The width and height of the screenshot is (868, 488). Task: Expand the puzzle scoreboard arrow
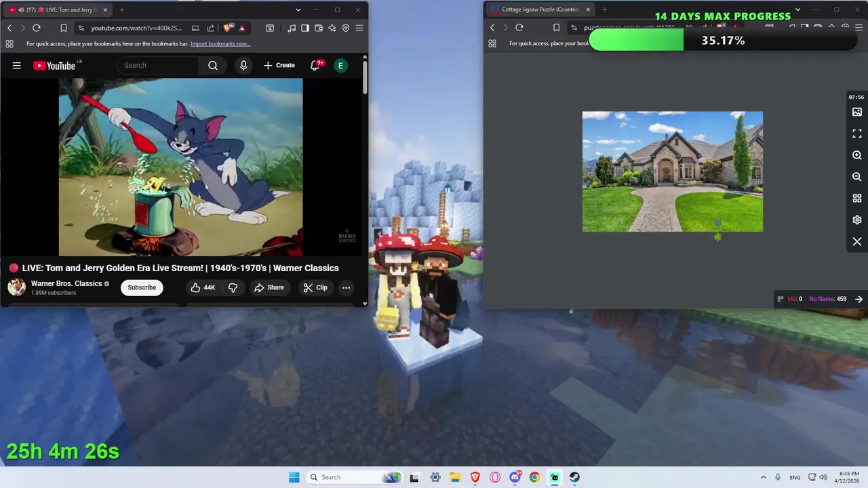coord(859,299)
